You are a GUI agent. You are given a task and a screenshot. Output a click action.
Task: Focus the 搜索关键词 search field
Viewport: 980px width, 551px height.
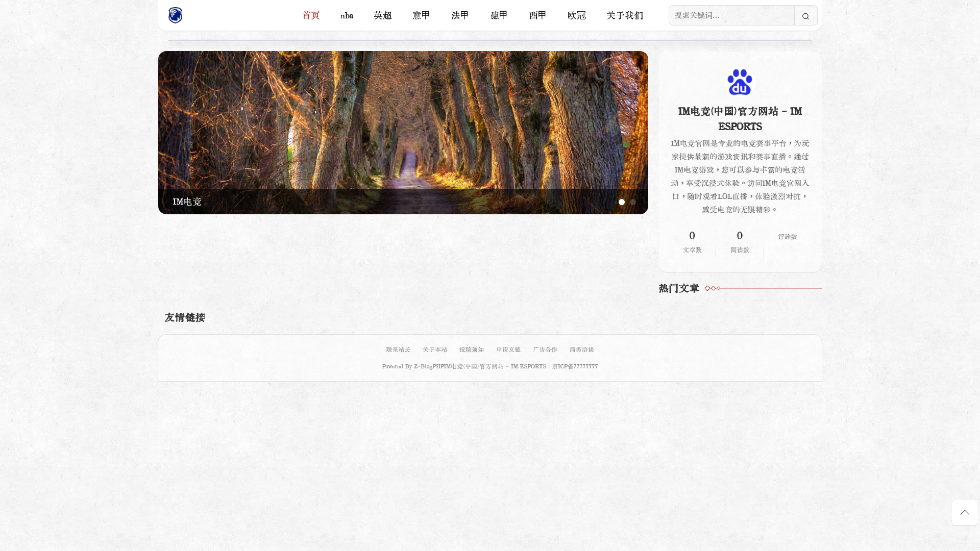tap(731, 15)
